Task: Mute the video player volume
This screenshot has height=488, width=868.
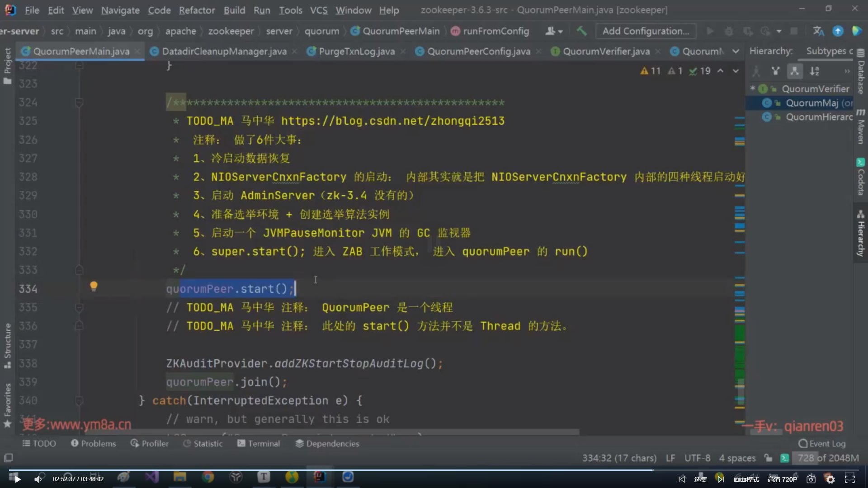Action: (38, 479)
